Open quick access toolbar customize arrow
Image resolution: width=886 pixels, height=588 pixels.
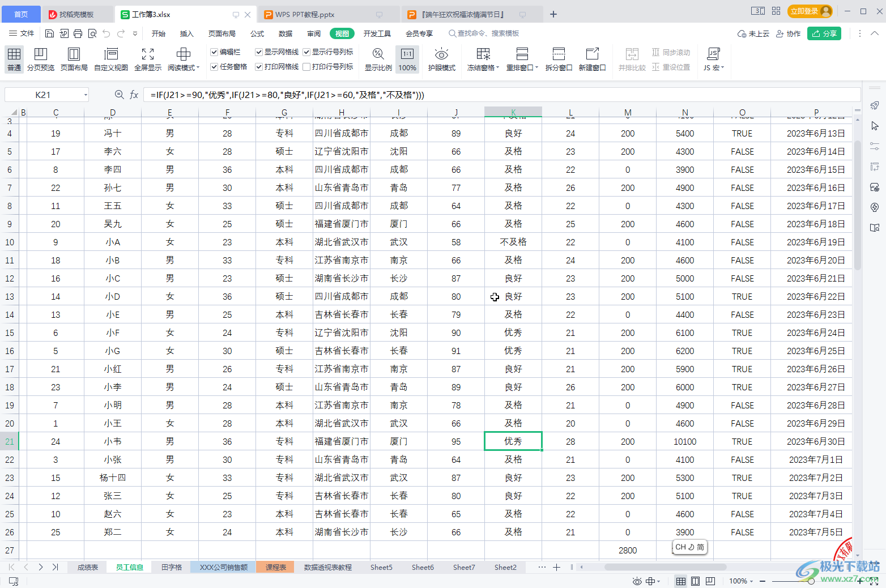click(x=135, y=33)
